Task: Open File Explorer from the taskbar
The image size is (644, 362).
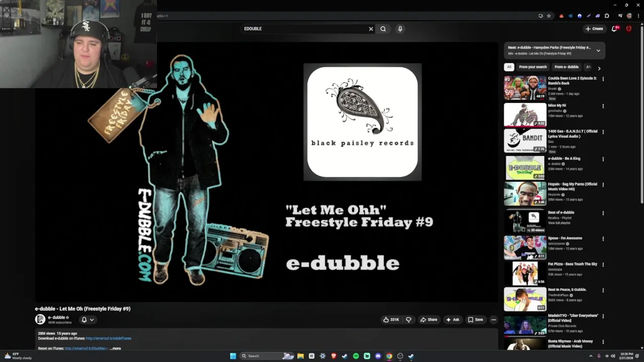Action: (x=300, y=356)
